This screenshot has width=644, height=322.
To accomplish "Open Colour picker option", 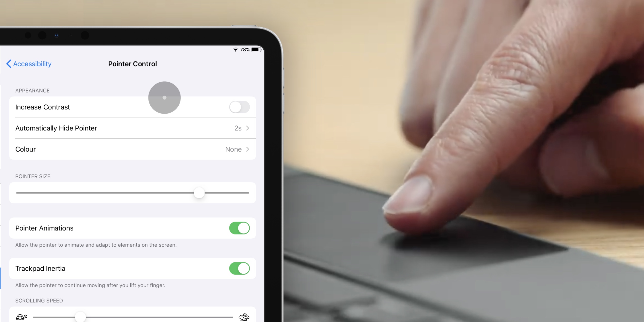I will point(132,149).
